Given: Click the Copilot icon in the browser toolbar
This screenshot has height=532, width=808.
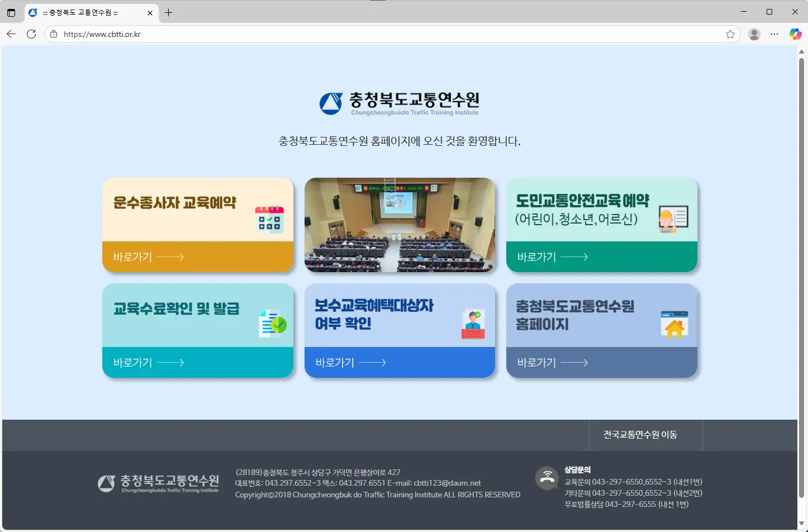Looking at the screenshot, I should pos(795,34).
